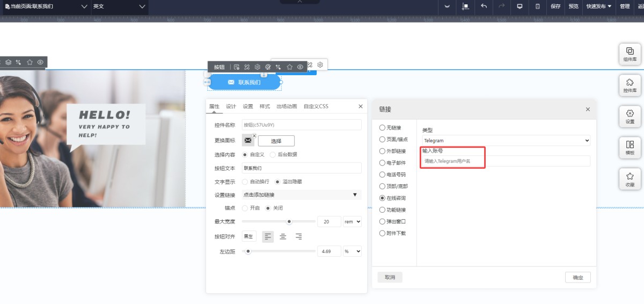Switch to mobile device view icon
644x304 pixels.
click(538, 6)
